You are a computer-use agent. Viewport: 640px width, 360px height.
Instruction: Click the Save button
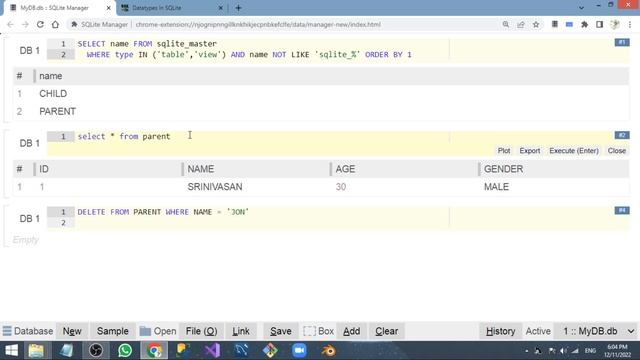[281, 331]
